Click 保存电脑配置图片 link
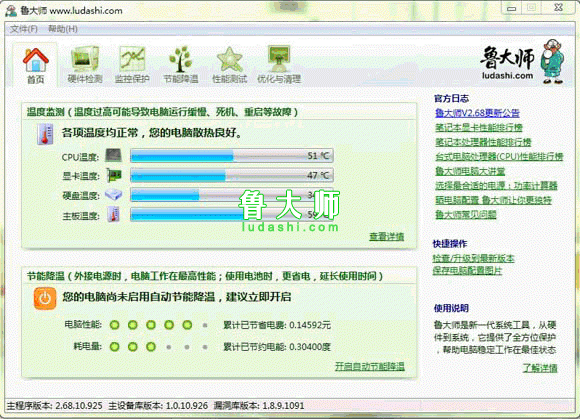 [x=467, y=271]
